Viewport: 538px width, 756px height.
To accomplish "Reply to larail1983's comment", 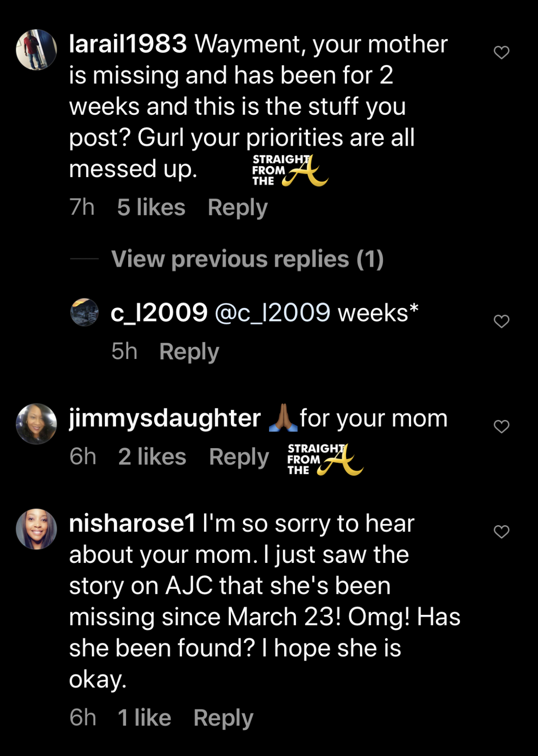I will point(238,207).
